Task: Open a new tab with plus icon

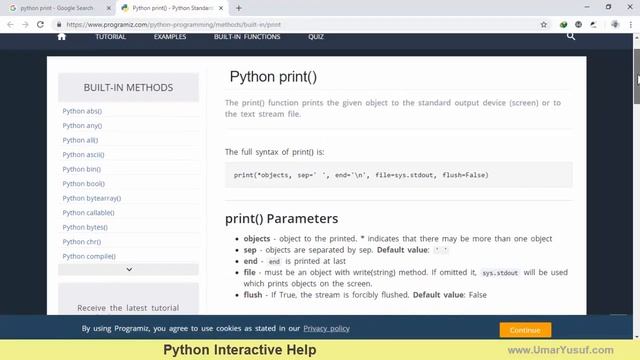Action: point(239,8)
